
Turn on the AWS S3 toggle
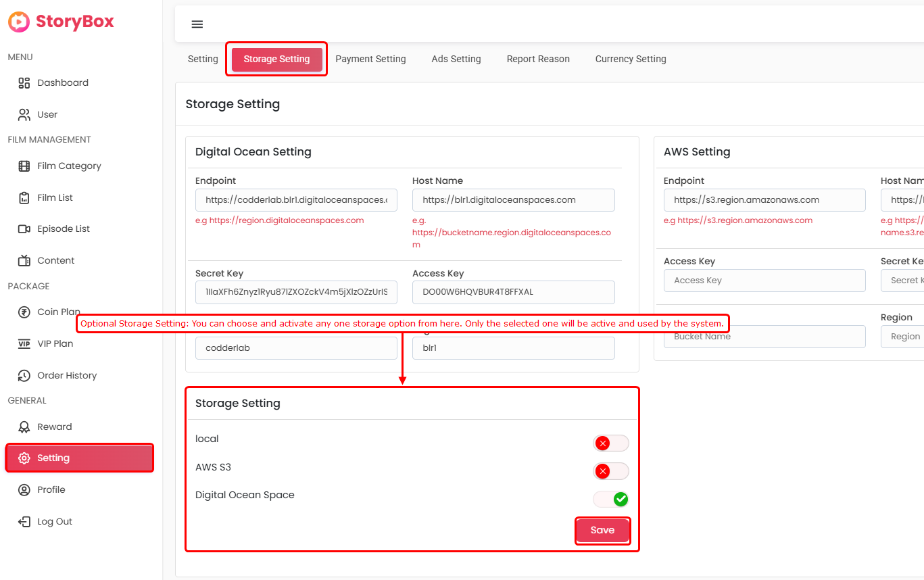(610, 471)
